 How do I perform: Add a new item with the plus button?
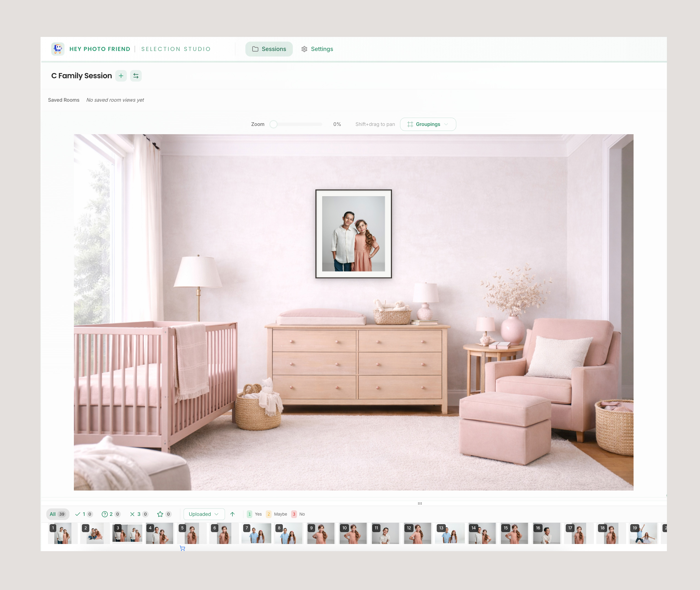coord(121,76)
